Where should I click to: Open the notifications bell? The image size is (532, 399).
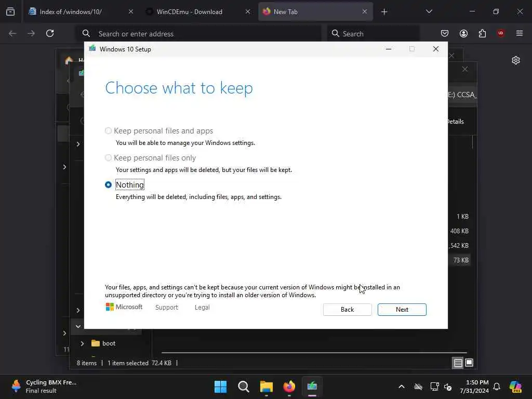497,387
